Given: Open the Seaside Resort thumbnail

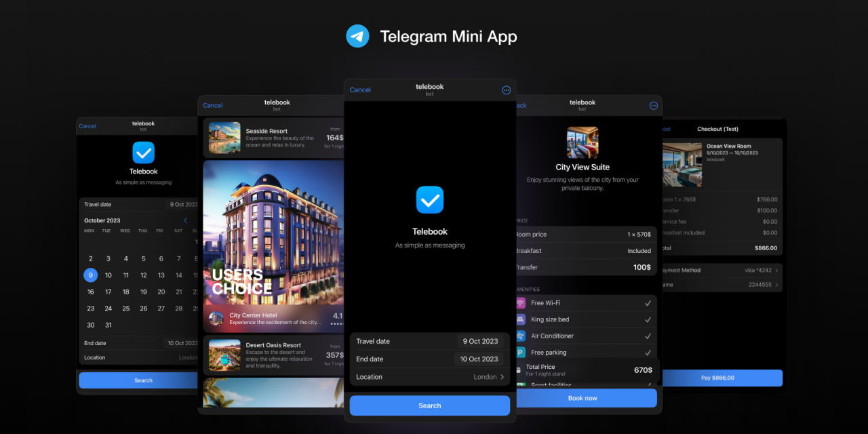Looking at the screenshot, I should (224, 138).
